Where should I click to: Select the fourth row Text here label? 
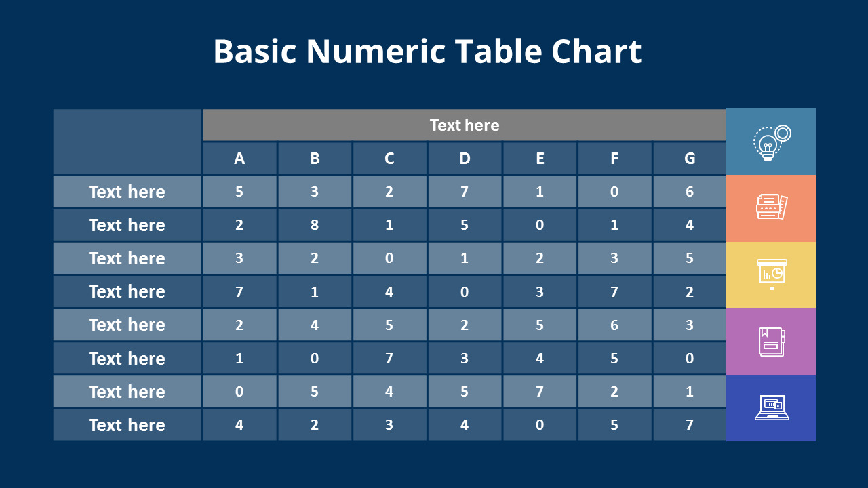point(127,291)
